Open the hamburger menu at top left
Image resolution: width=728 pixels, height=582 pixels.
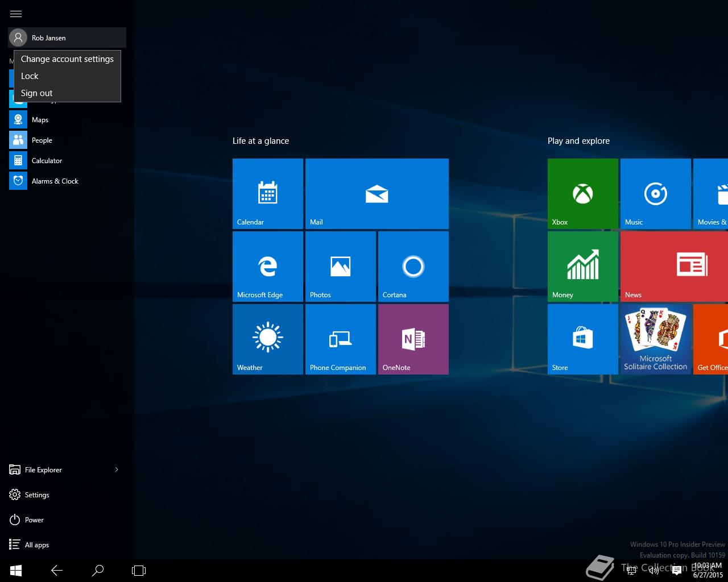tap(16, 14)
